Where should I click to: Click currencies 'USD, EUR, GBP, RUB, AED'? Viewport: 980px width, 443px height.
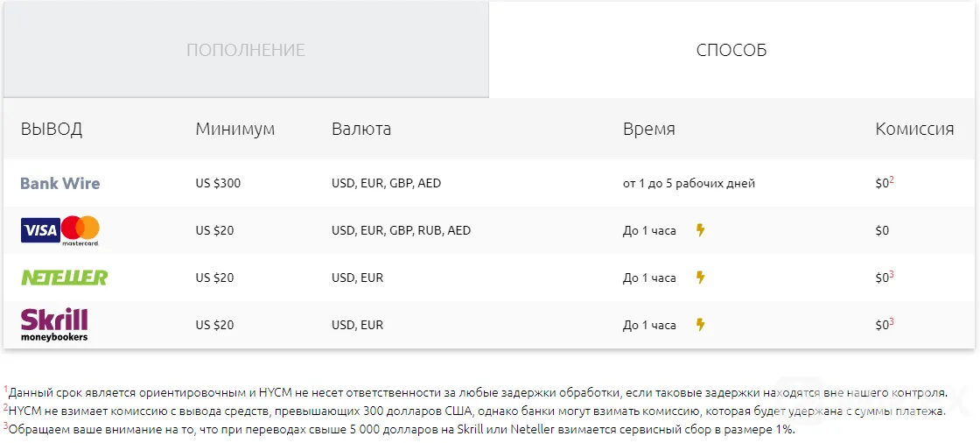[x=402, y=230]
